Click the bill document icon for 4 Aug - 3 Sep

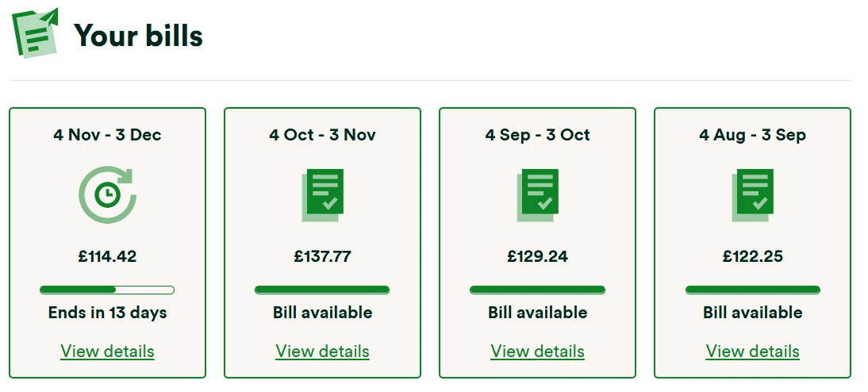coord(752,194)
